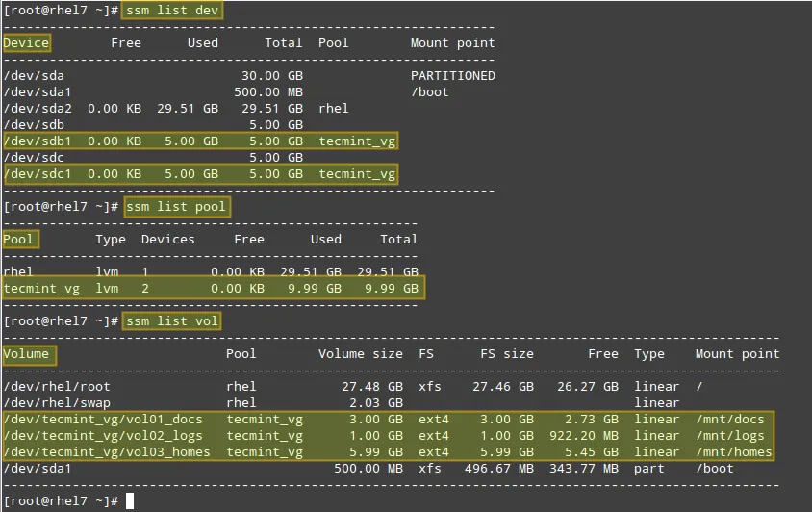Click the /dev/sdb1 device row
This screenshot has width=812, height=512.
click(x=199, y=141)
